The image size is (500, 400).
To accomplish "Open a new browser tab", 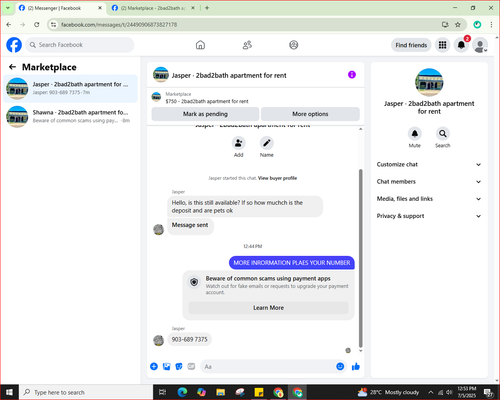I will (207, 8).
